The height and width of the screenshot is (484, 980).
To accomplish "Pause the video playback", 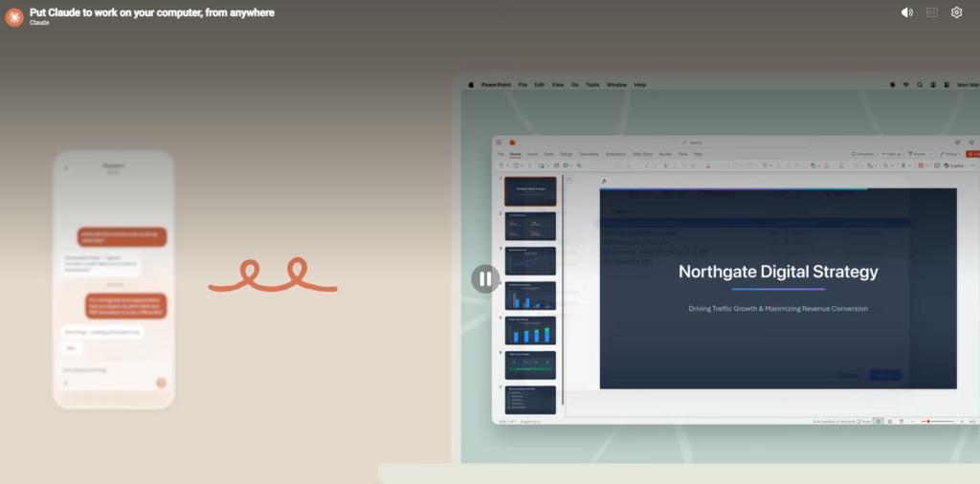I will pos(485,279).
